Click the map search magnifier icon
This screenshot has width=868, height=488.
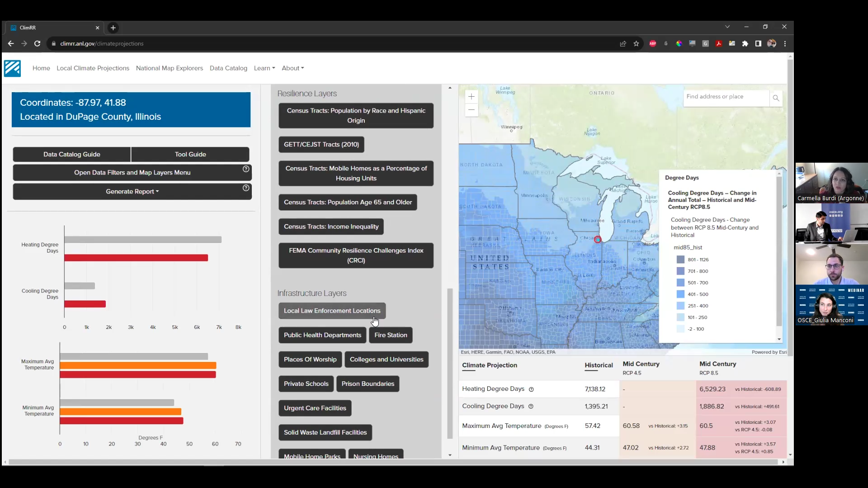click(776, 98)
